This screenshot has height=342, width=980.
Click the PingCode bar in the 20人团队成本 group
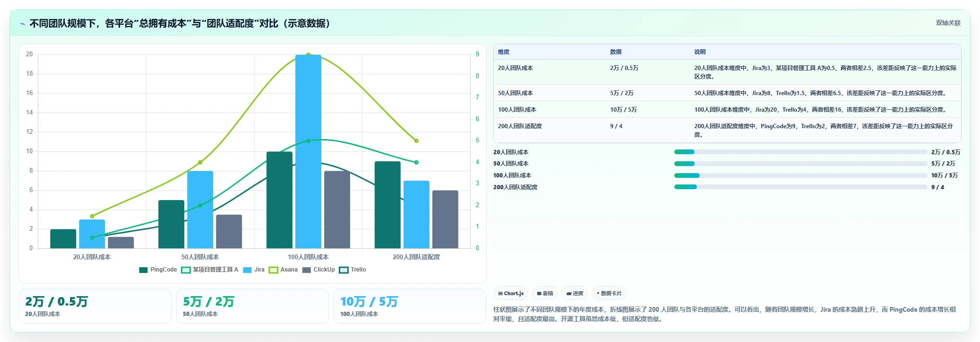(x=63, y=239)
